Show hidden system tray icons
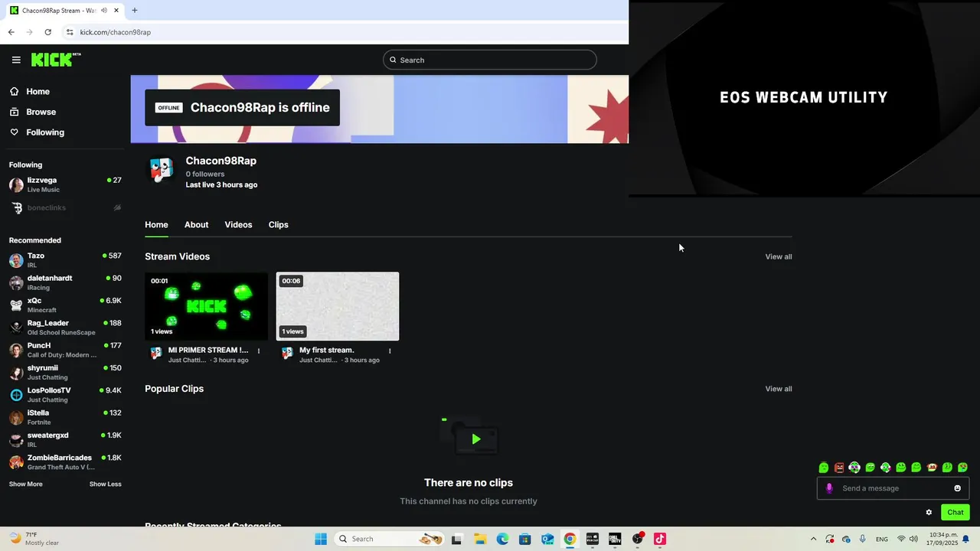 [x=813, y=540]
